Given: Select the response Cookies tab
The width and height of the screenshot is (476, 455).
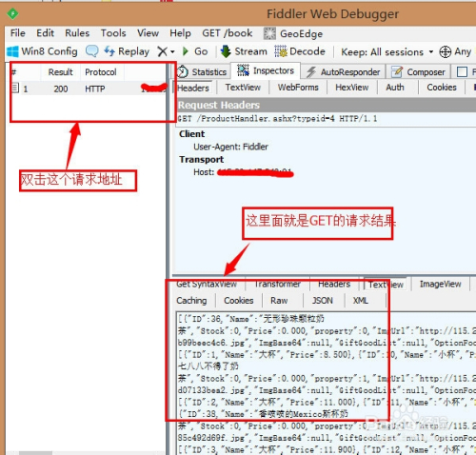Looking at the screenshot, I should point(239,300).
